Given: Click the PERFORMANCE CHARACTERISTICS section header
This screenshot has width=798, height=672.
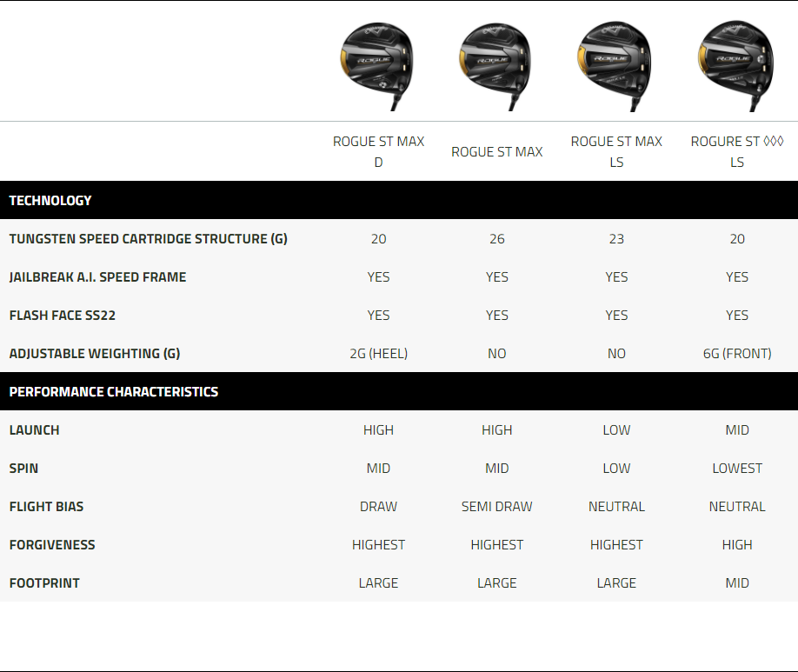Looking at the screenshot, I should [x=114, y=392].
